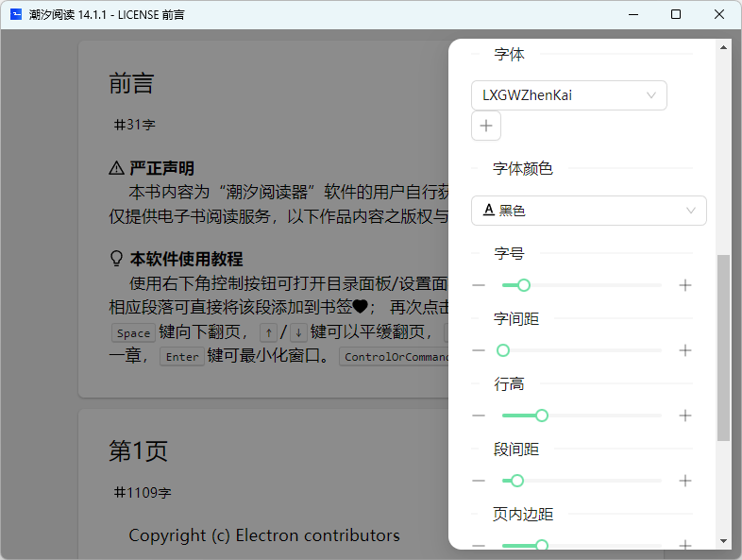Increase font size with 字号 plus icon

(x=685, y=285)
